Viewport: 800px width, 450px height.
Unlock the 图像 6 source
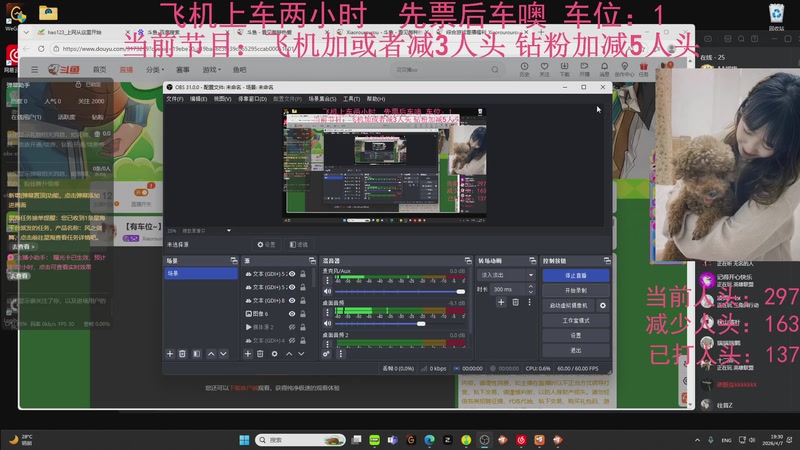303,314
